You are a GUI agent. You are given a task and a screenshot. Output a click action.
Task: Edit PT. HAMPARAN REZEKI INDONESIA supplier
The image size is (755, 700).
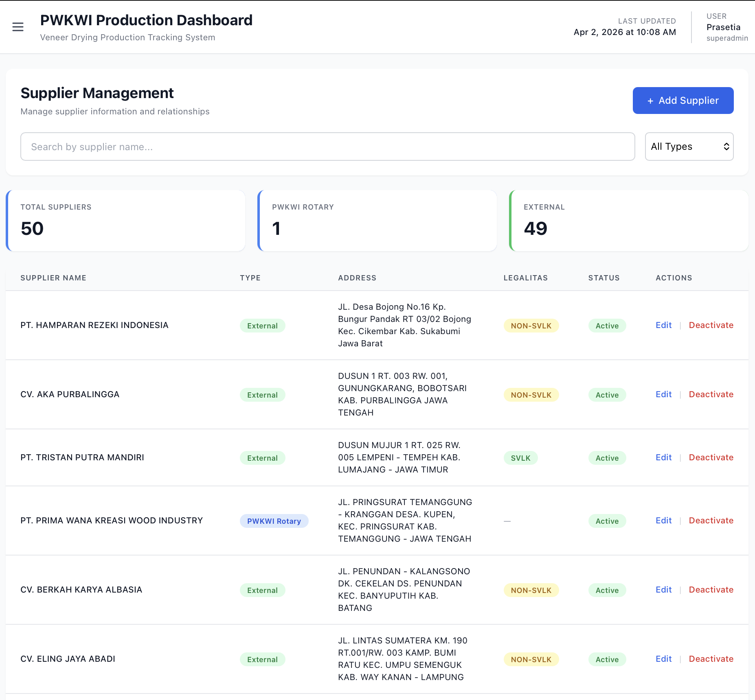(663, 325)
